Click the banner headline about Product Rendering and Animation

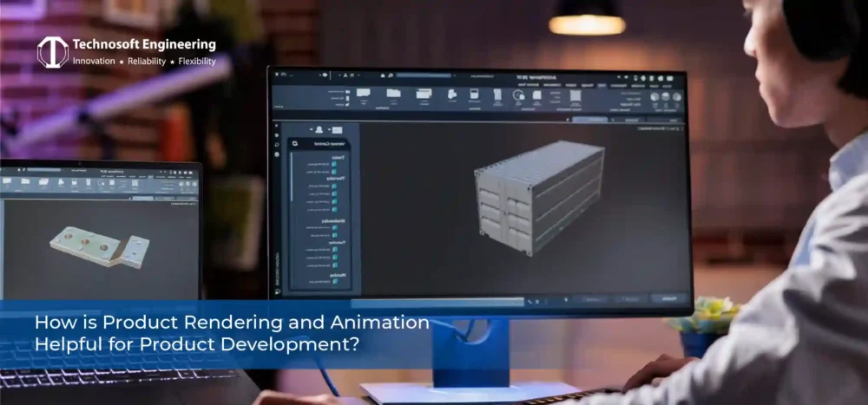[232, 333]
